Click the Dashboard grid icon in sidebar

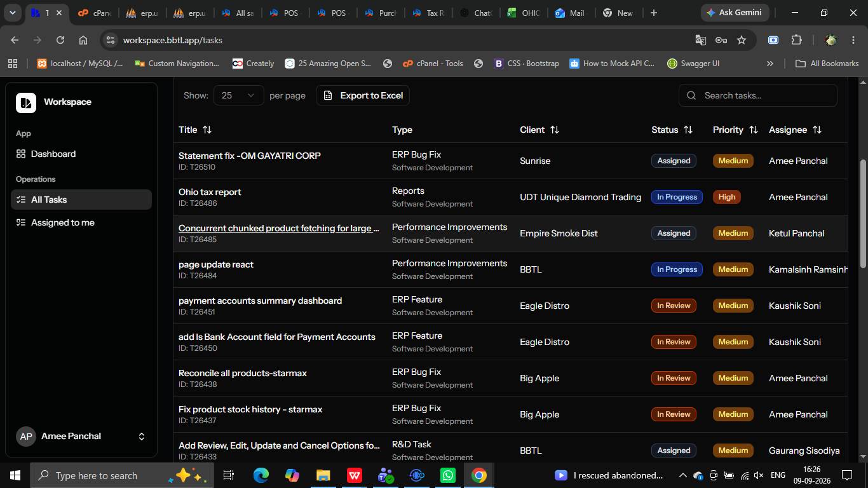pyautogui.click(x=21, y=154)
